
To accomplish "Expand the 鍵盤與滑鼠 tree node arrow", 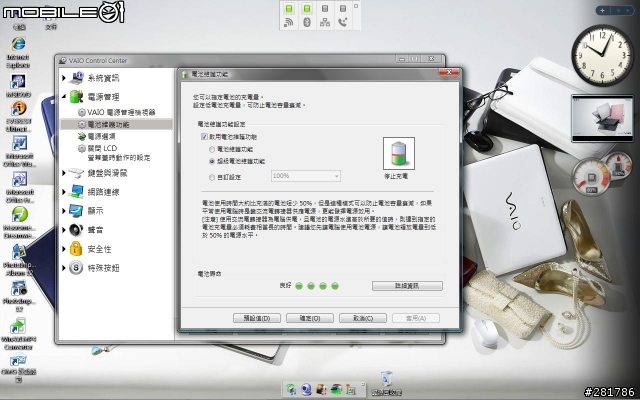I will click(x=64, y=173).
